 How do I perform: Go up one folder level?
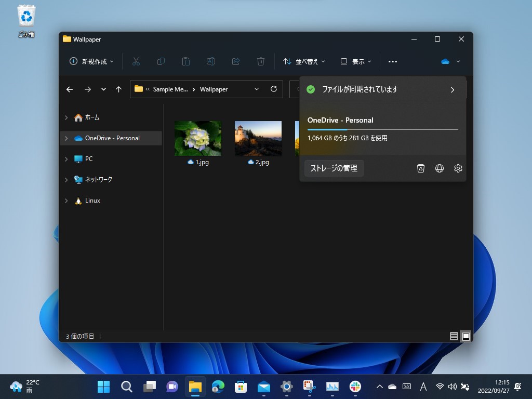(118, 89)
